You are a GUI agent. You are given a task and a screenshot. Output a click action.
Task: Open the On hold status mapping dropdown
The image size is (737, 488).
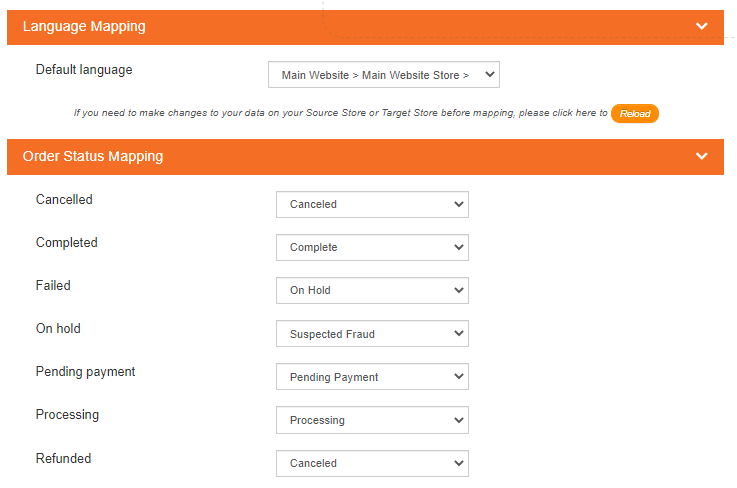point(372,334)
